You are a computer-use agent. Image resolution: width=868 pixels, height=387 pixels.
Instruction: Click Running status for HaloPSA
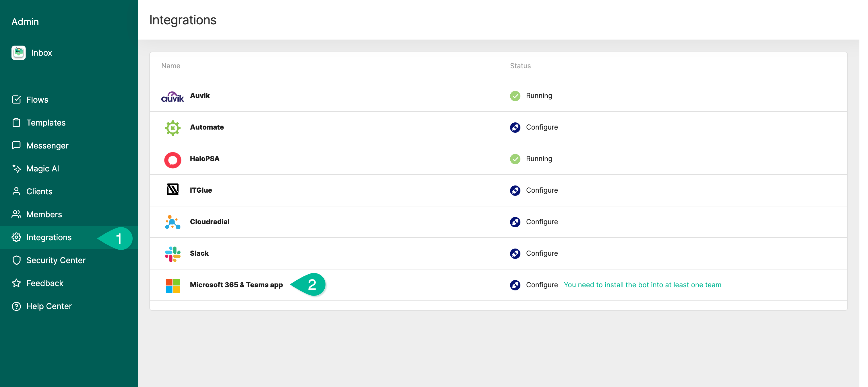pyautogui.click(x=539, y=159)
